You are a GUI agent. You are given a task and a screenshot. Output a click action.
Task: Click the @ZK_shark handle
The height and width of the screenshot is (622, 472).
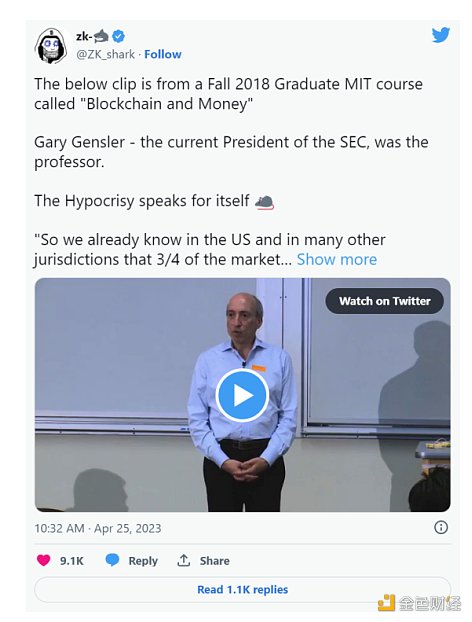coord(105,54)
